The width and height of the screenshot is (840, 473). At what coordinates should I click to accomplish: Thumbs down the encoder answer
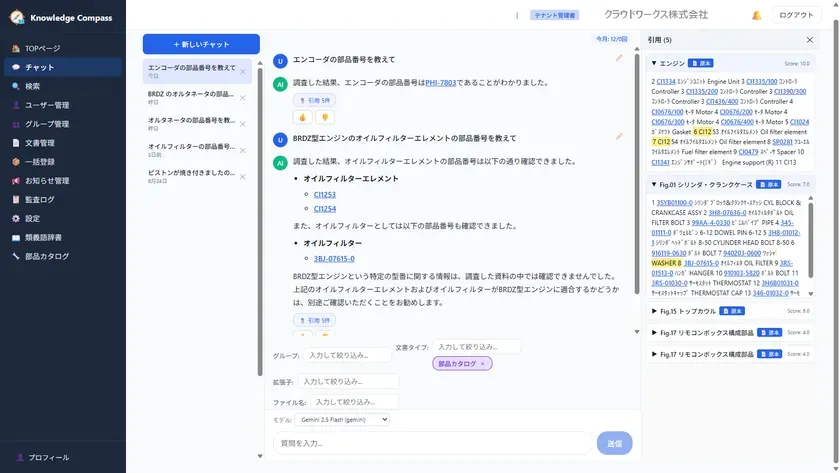[325, 117]
